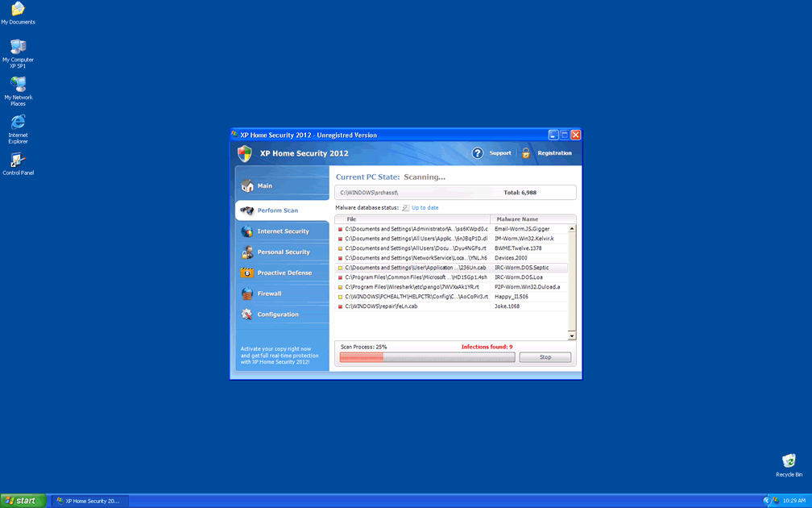812x508 pixels.
Task: Open the Windows Start menu
Action: [23, 501]
